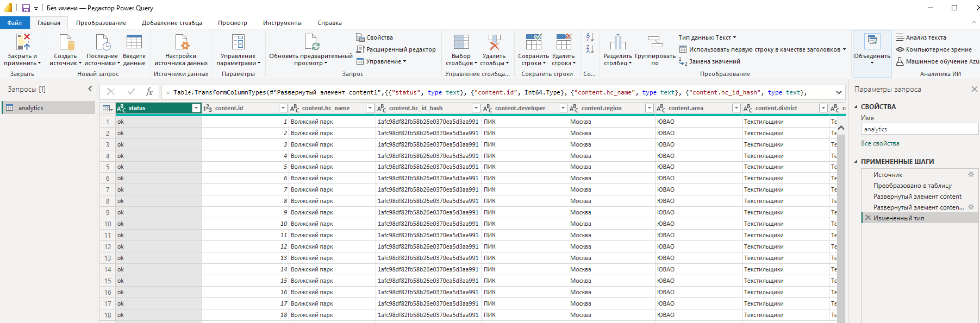980x323 pixels.
Task: Click the Enter Data icon
Action: [x=134, y=42]
